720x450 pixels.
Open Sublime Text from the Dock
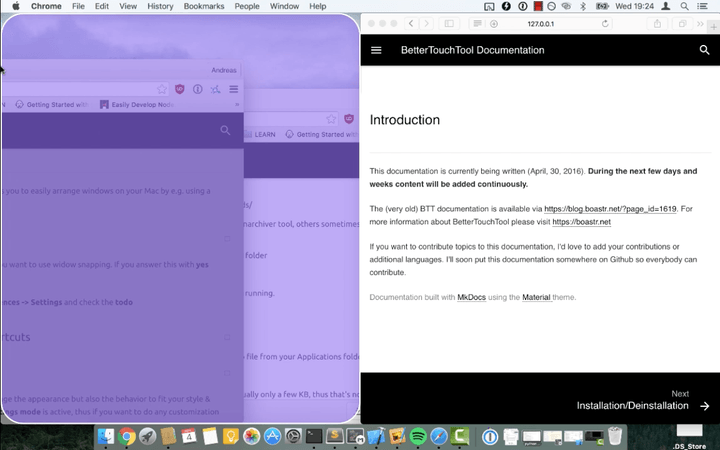click(335, 436)
